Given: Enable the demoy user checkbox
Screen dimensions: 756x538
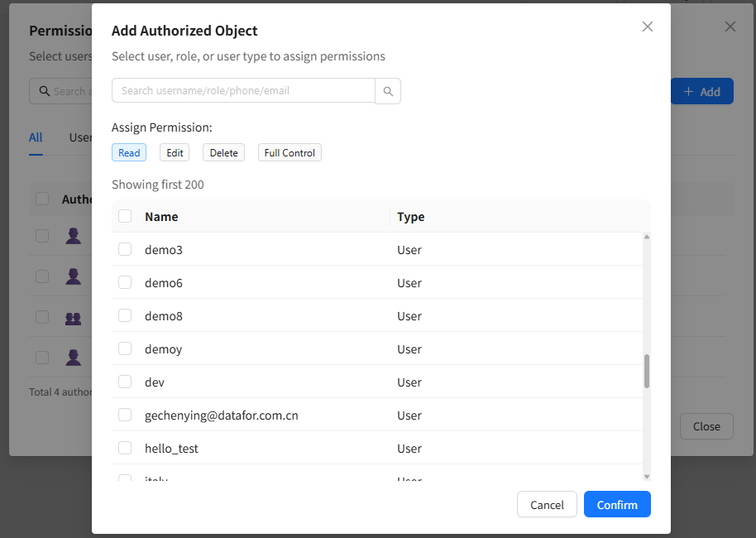Looking at the screenshot, I should pyautogui.click(x=125, y=348).
